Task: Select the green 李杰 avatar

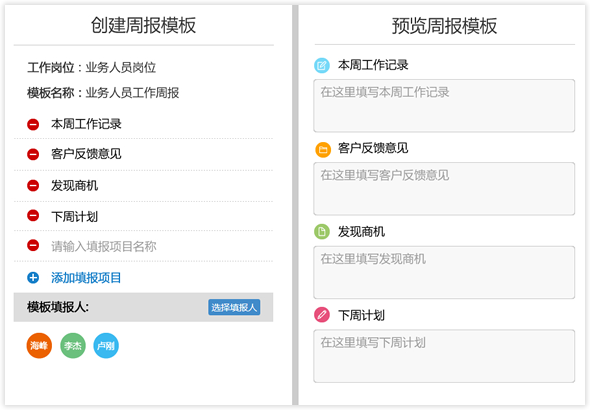Action: click(73, 345)
